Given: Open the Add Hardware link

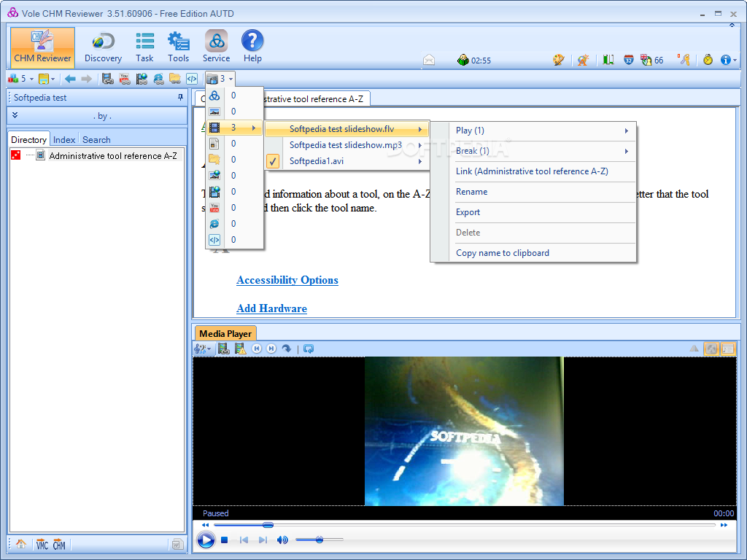Looking at the screenshot, I should click(271, 308).
